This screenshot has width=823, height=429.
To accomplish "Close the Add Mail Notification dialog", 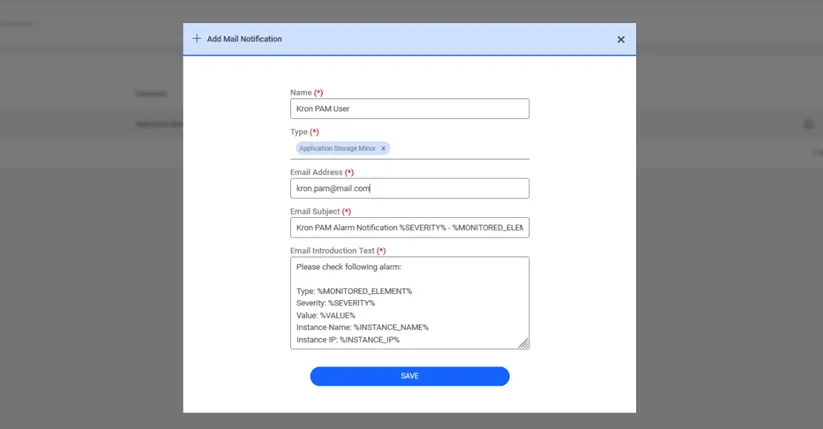I will pos(620,39).
